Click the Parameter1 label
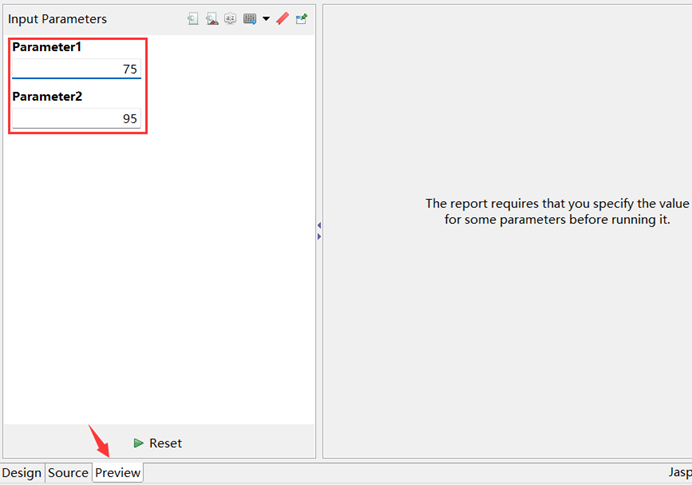 46,47
